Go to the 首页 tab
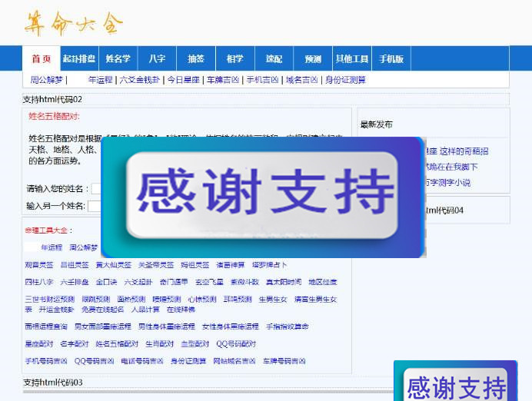 (x=42, y=59)
